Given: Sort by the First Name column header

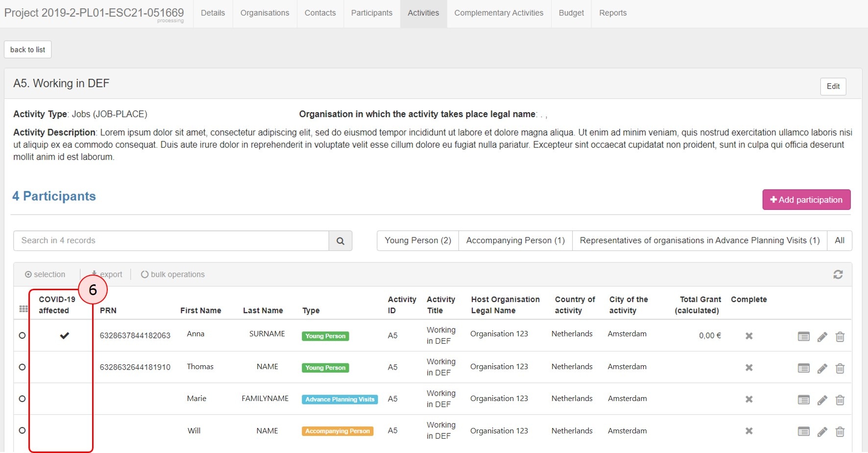Looking at the screenshot, I should tap(201, 310).
